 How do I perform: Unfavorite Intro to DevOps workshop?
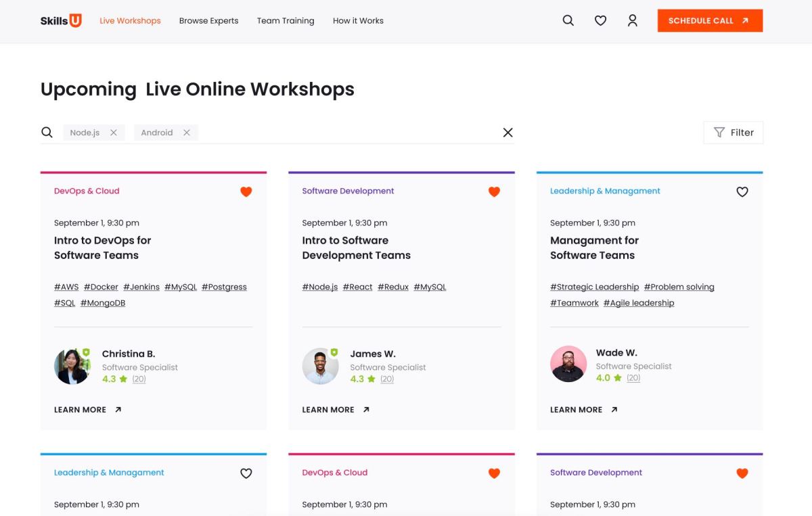(x=246, y=192)
